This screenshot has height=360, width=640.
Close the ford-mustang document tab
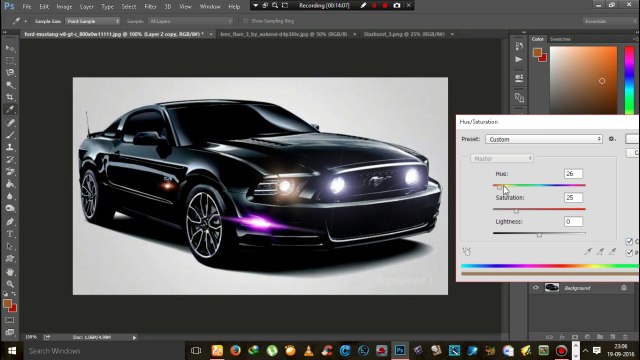tap(211, 34)
